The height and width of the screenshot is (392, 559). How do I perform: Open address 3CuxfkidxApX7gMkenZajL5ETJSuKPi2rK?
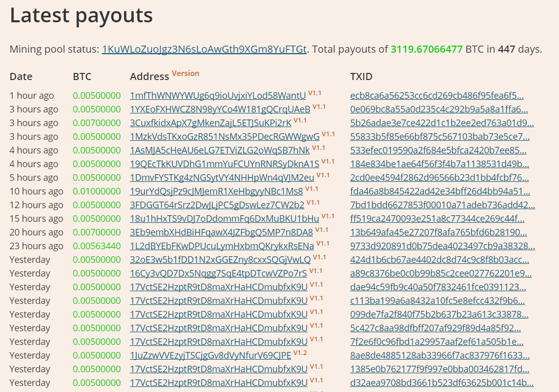coord(211,123)
